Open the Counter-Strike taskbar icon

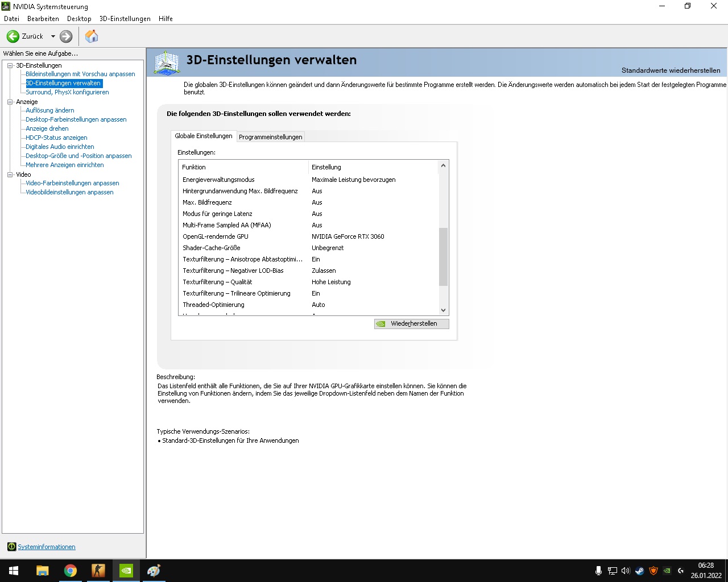click(98, 571)
